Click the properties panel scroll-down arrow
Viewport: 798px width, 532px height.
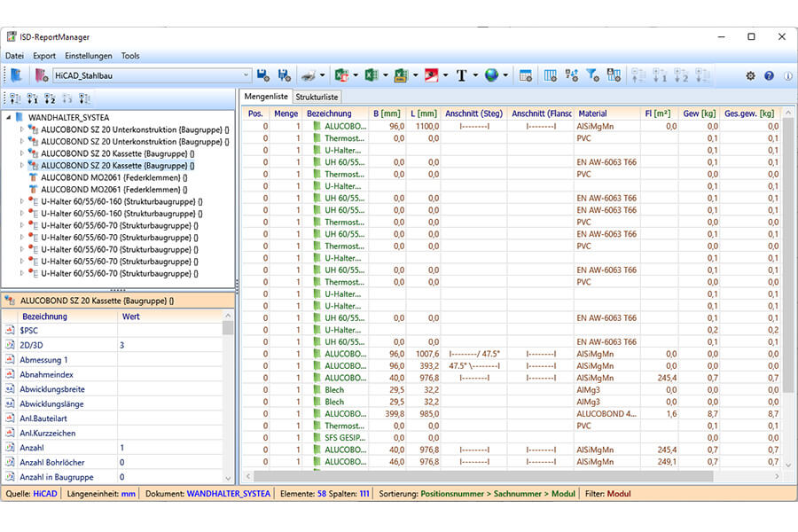pos(228,479)
